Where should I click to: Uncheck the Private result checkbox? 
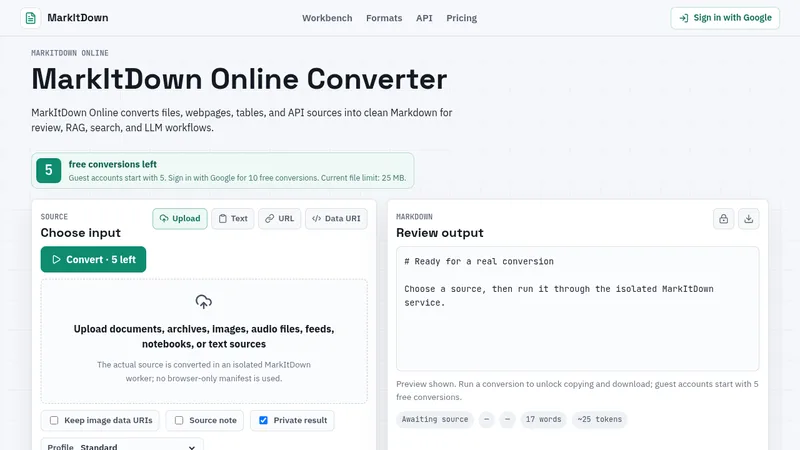click(263, 420)
